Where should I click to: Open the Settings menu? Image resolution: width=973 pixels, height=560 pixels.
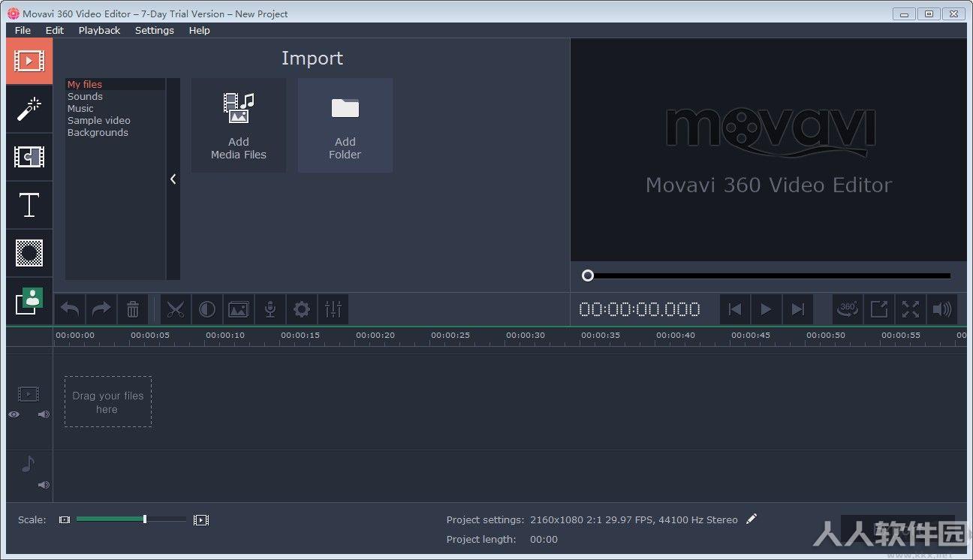pyautogui.click(x=155, y=30)
